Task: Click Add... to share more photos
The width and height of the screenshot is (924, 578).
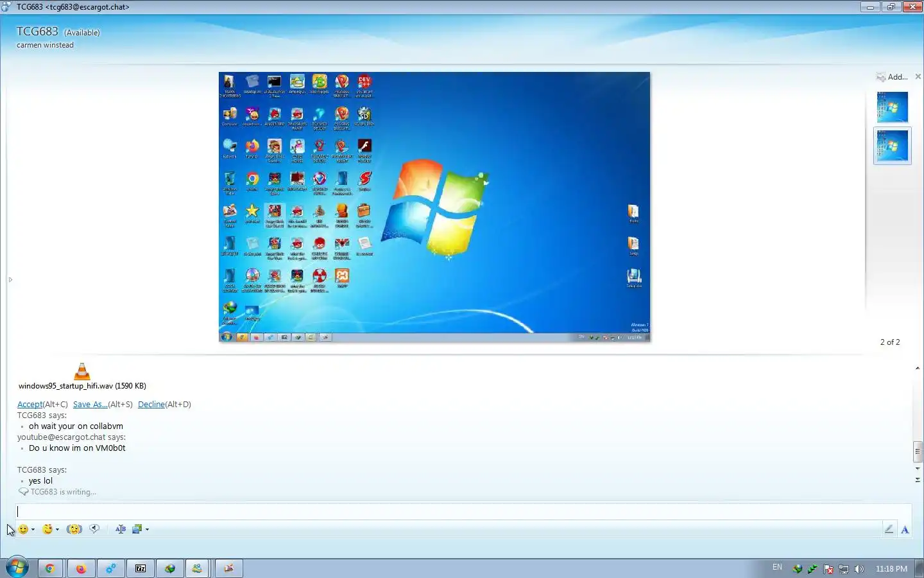Action: coord(892,77)
